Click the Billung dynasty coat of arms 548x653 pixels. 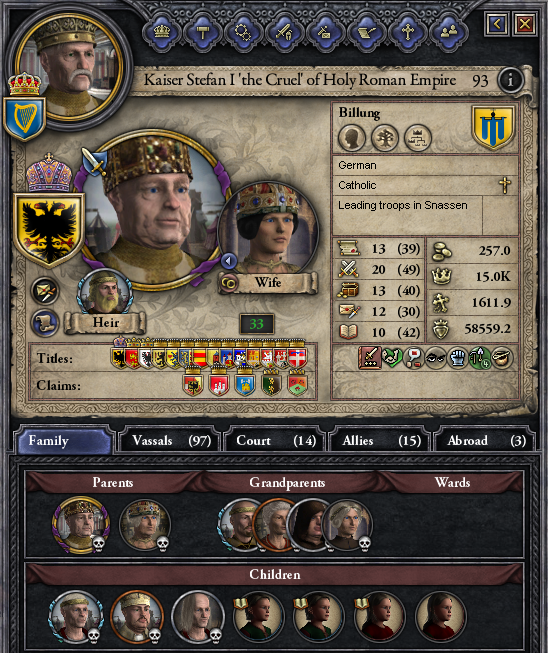pyautogui.click(x=493, y=127)
